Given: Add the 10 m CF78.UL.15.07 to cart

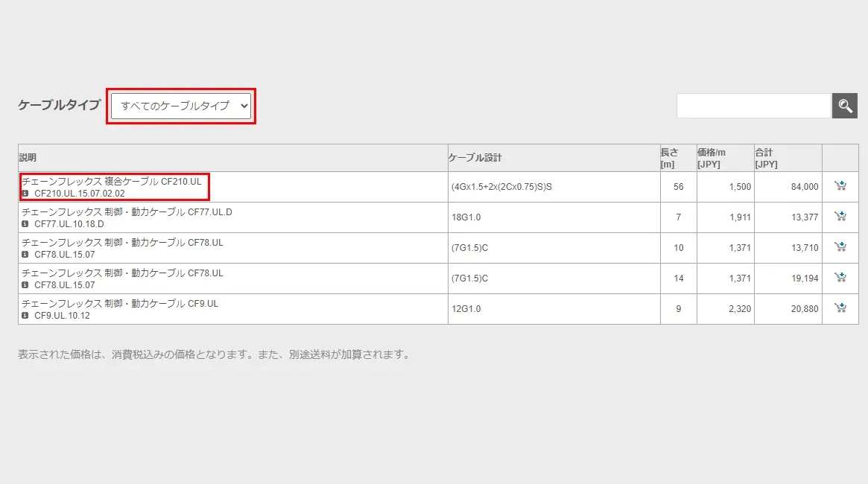Looking at the screenshot, I should click(x=840, y=246).
